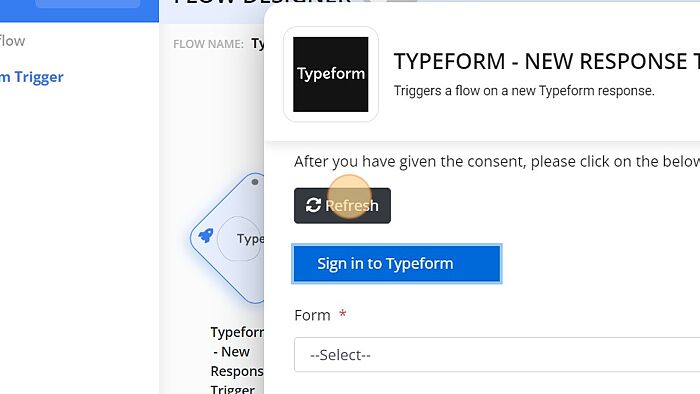
Task: Click Sign in to Typeform
Action: click(x=397, y=264)
